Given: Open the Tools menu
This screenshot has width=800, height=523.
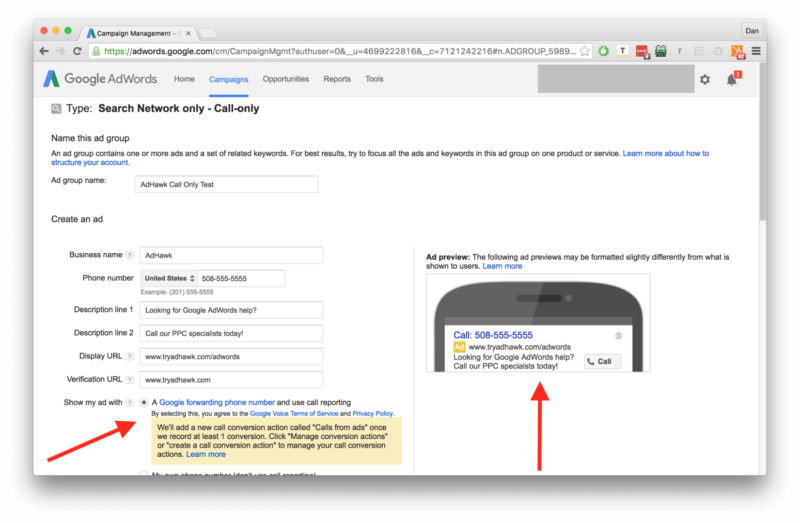Looking at the screenshot, I should pos(374,79).
